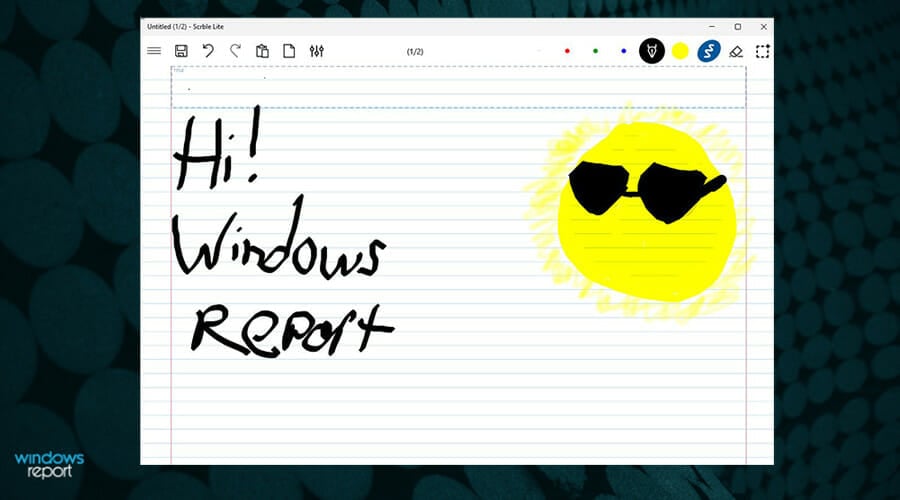Pick the small red pen color dot
The image size is (900, 500).
tap(567, 51)
